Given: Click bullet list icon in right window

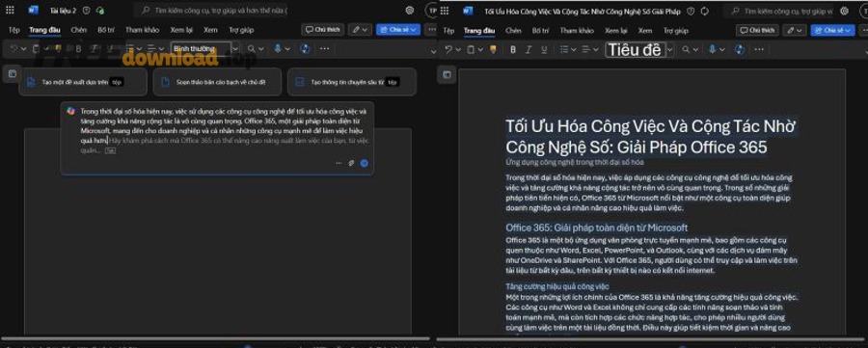Looking at the screenshot, I should click(564, 49).
